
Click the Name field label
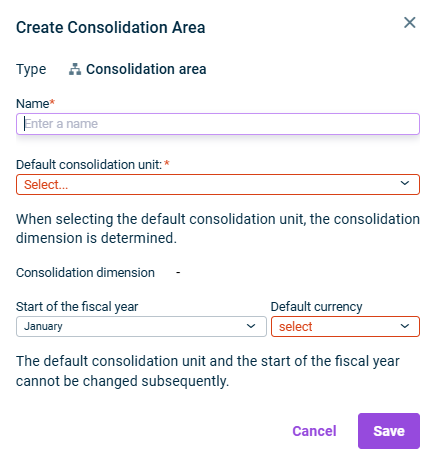35,104
